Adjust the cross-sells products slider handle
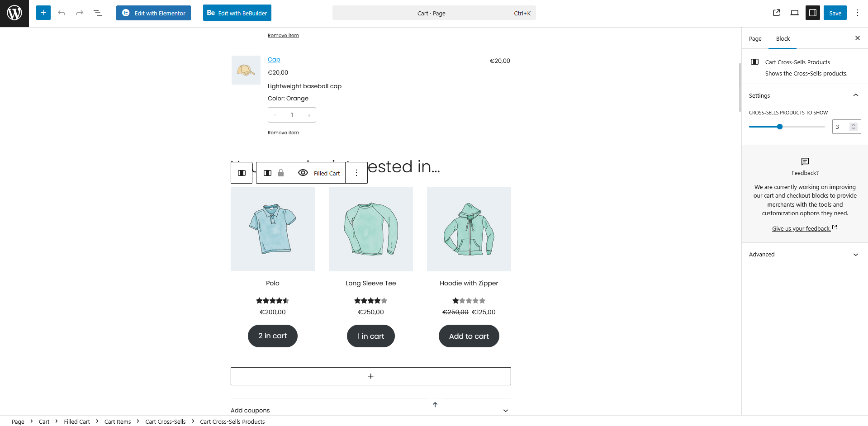Screen dimensions: 868x426 coord(780,127)
